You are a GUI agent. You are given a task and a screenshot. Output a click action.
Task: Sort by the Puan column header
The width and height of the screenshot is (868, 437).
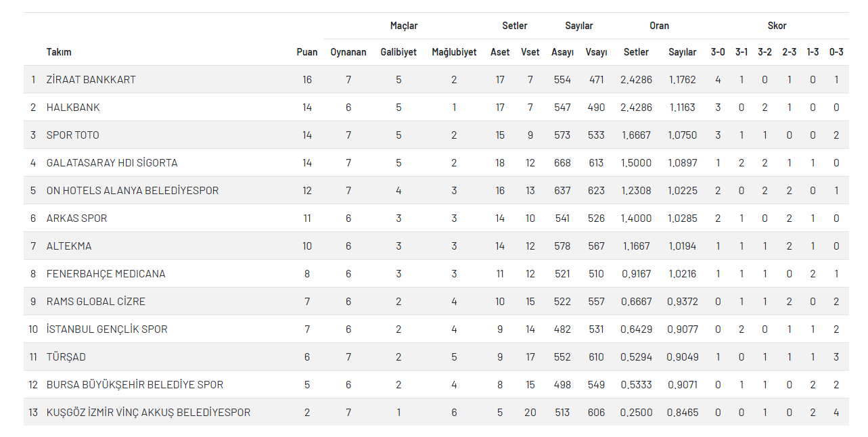(306, 52)
